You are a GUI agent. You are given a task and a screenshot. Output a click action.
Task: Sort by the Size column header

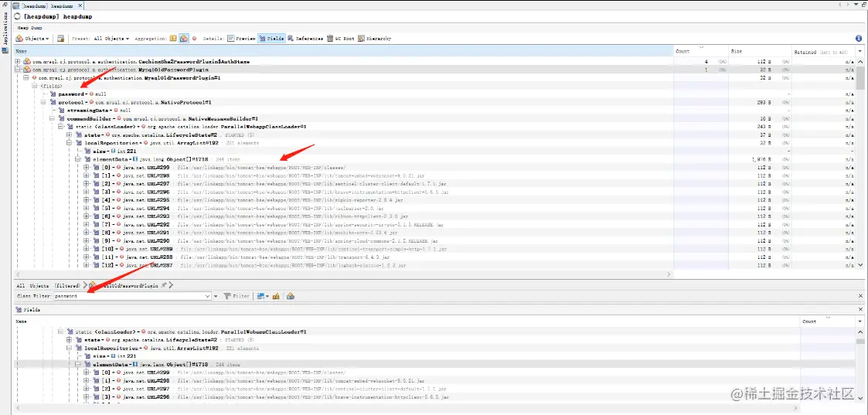(x=758, y=52)
